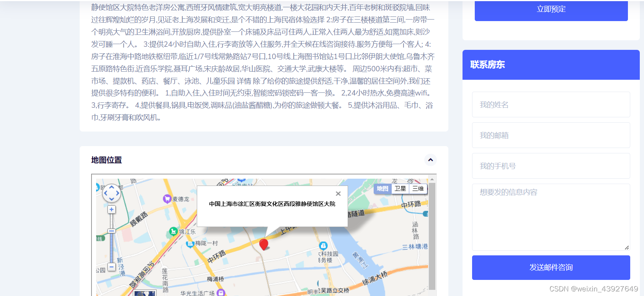644x296 pixels.
Task: Click the 地图位置 heading text
Action: [106, 160]
